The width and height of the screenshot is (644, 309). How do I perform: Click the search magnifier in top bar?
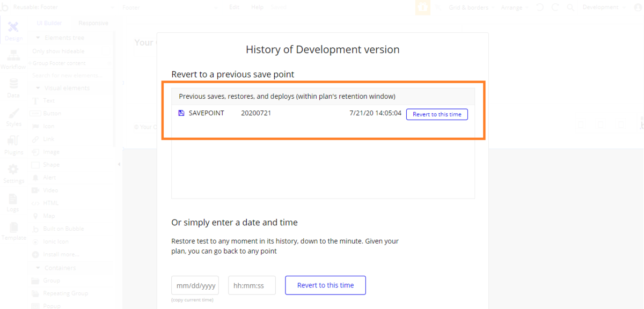click(570, 8)
